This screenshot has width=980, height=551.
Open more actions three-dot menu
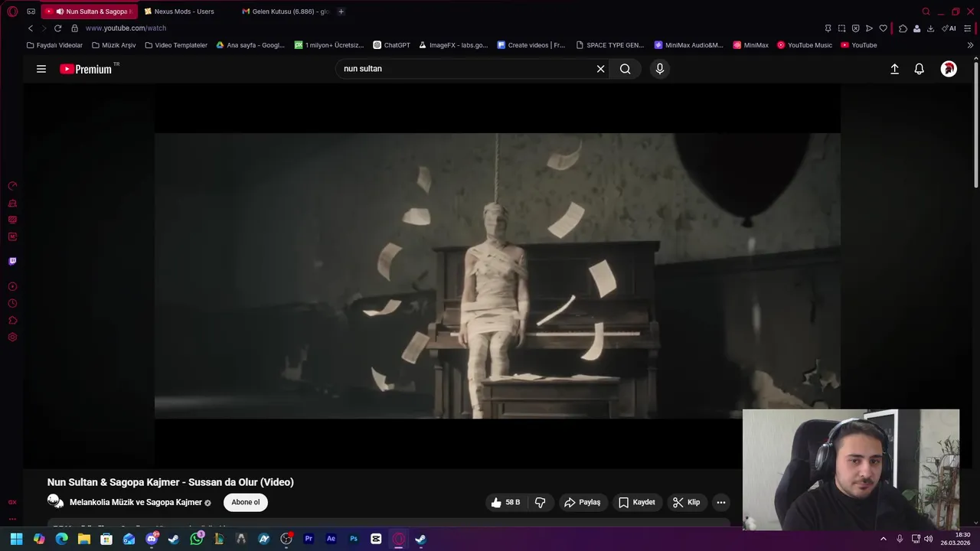click(721, 502)
